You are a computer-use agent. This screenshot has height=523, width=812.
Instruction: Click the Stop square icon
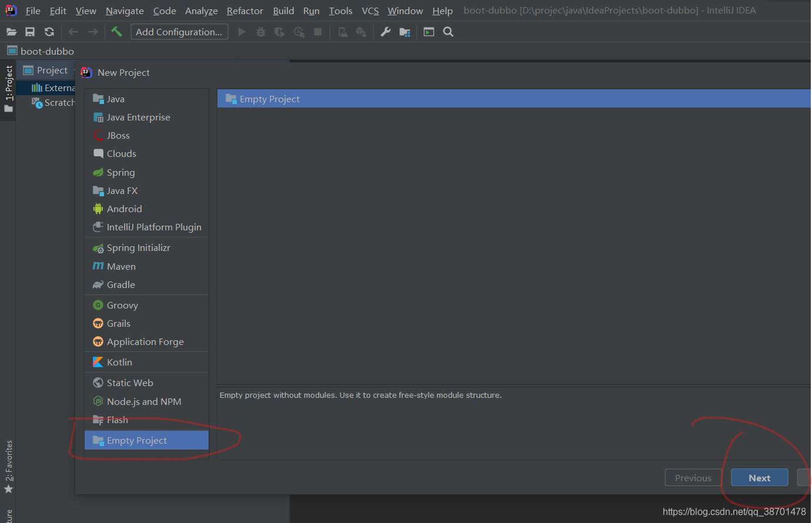pos(318,32)
